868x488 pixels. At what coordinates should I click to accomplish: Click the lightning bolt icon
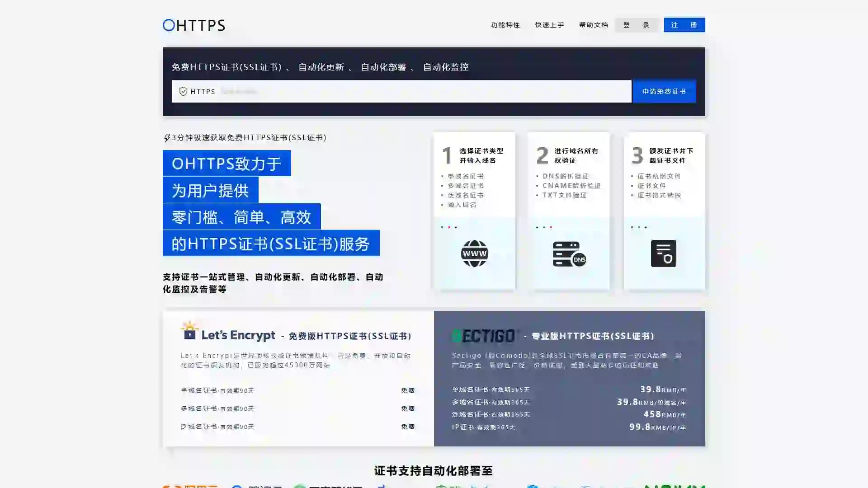[x=167, y=138]
